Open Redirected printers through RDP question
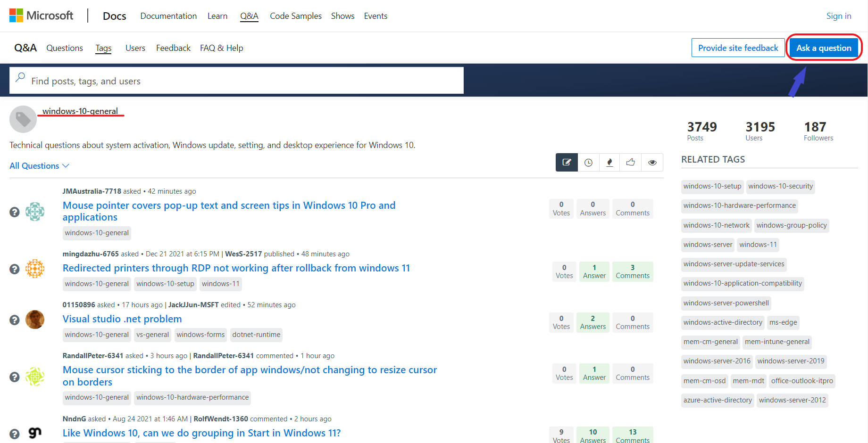The width and height of the screenshot is (868, 443). [x=236, y=268]
